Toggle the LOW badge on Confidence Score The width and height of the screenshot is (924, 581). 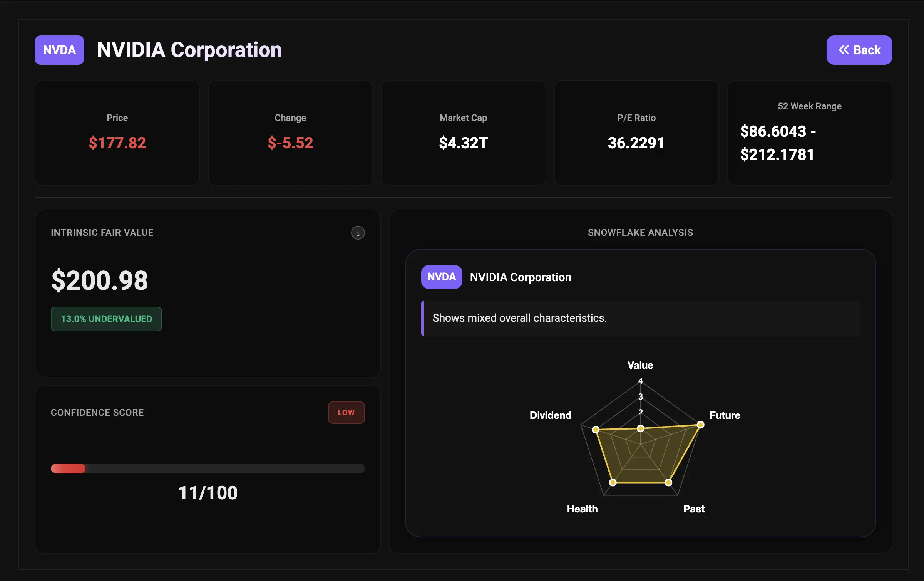(x=346, y=412)
